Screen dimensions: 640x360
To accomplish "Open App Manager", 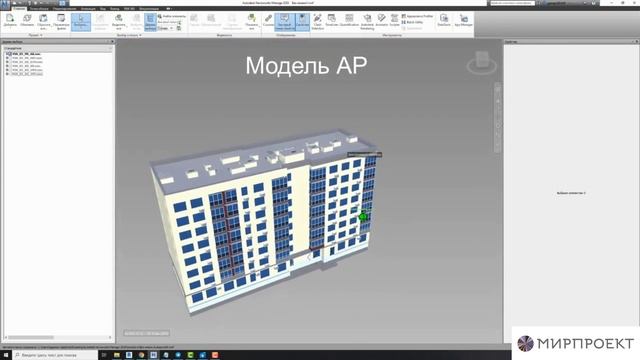I will (x=463, y=21).
